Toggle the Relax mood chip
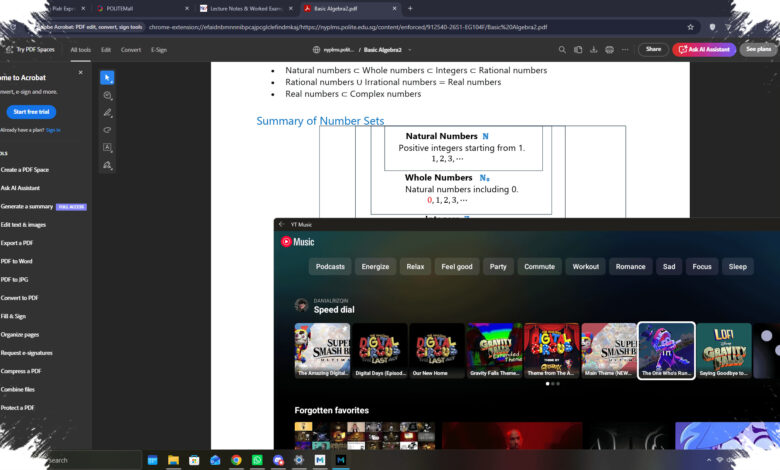780x470 pixels. click(415, 267)
